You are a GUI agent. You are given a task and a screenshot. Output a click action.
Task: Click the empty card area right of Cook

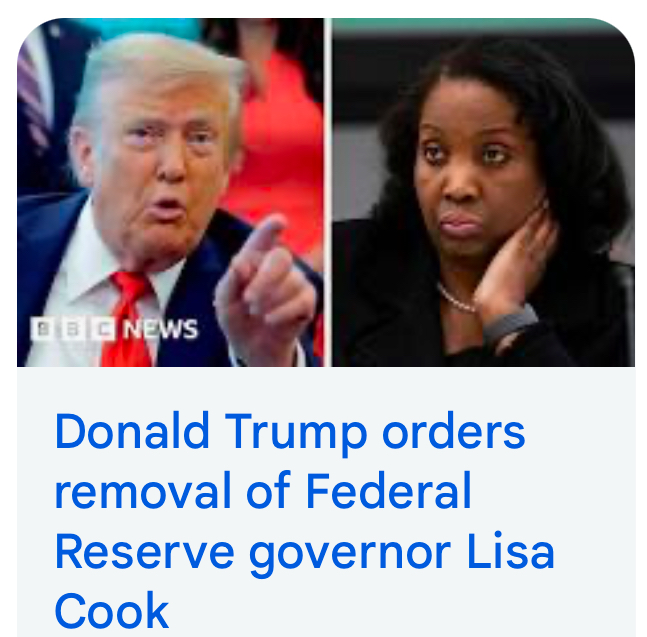tap(400, 611)
